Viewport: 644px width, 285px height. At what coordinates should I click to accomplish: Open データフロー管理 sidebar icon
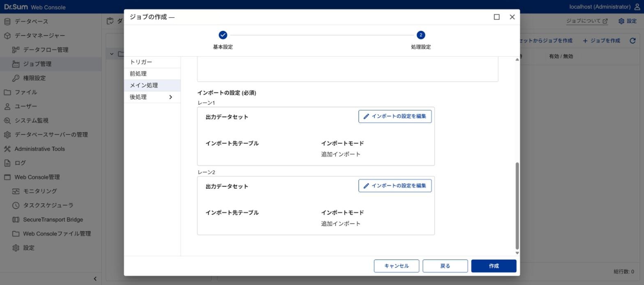coord(16,50)
